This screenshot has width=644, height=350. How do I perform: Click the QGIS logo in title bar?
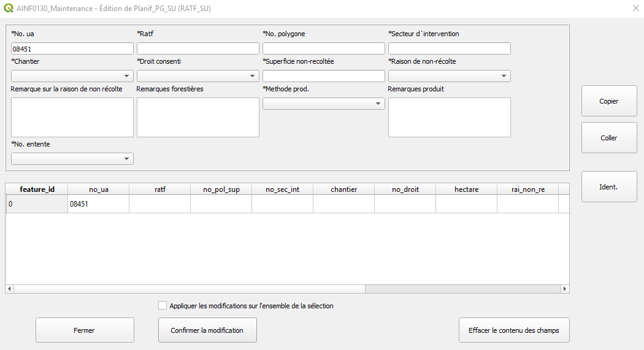(8, 8)
